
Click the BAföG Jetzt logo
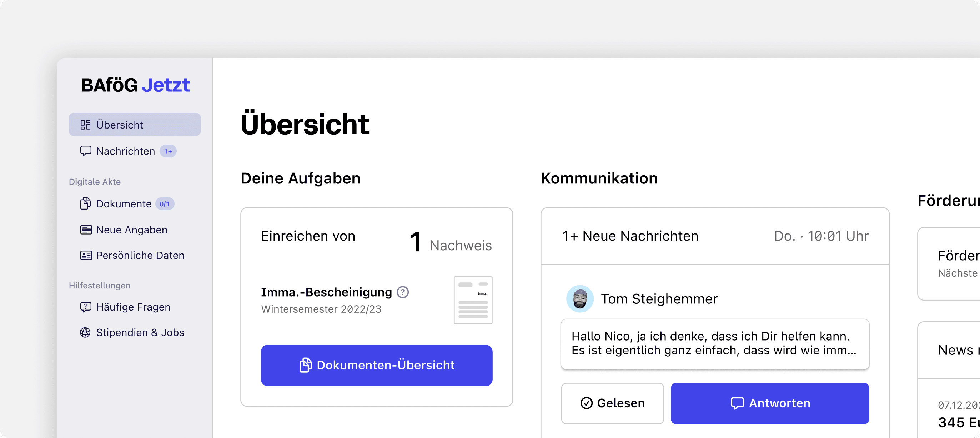pyautogui.click(x=135, y=85)
